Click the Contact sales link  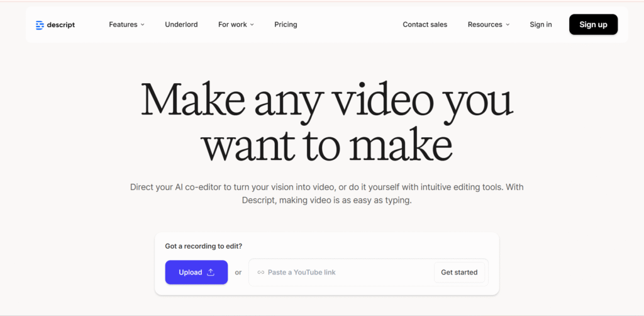[425, 25]
